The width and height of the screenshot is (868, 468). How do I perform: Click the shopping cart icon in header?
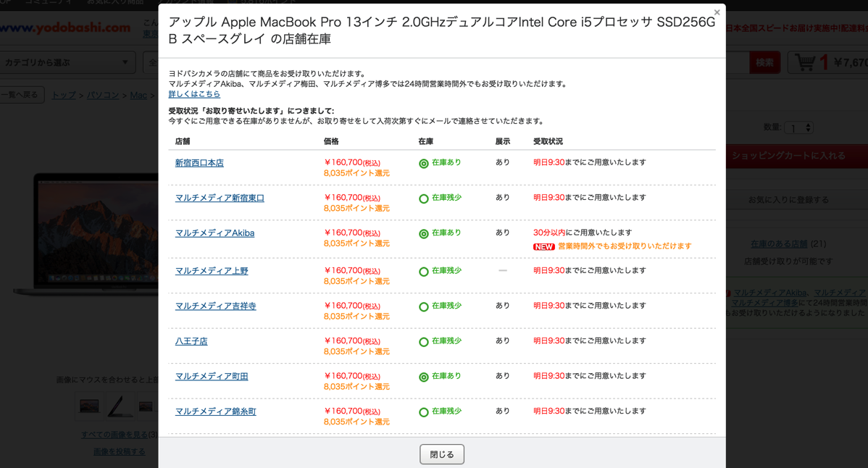805,62
